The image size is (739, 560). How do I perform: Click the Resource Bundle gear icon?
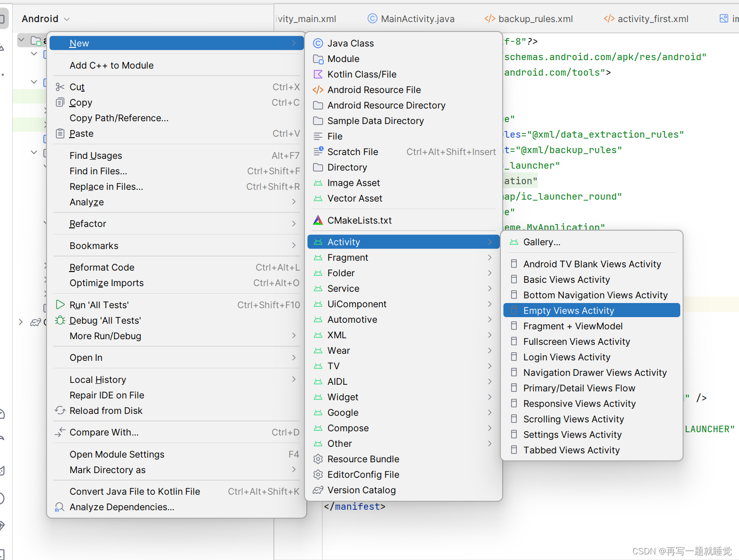tap(318, 459)
